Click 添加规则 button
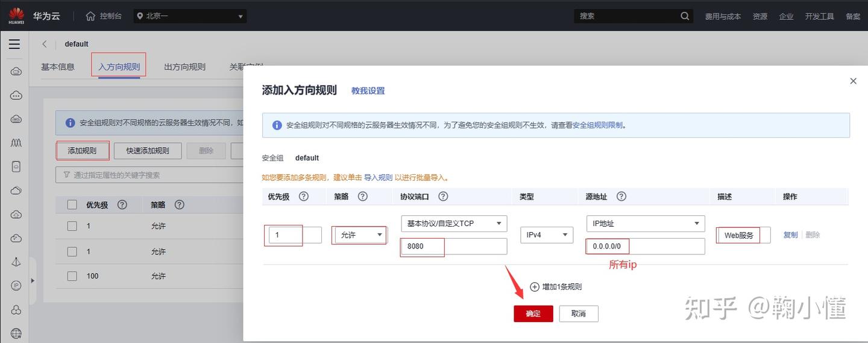Screen dimensions: 868x343 [x=82, y=151]
